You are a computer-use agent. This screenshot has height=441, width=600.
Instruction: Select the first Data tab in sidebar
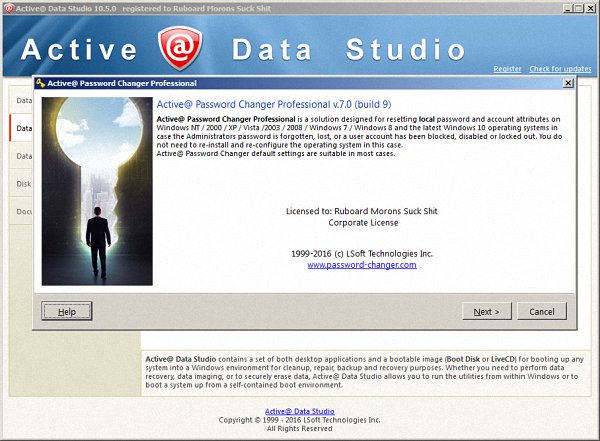tap(22, 100)
